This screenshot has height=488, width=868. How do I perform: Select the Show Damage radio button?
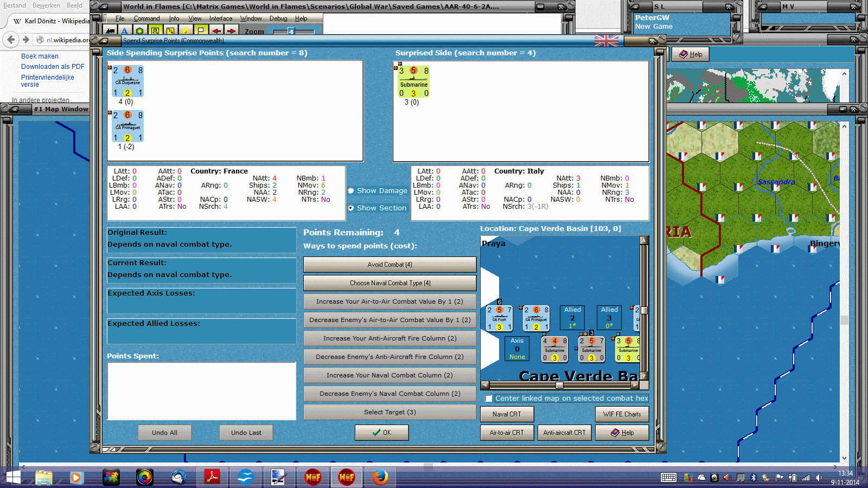pyautogui.click(x=351, y=190)
